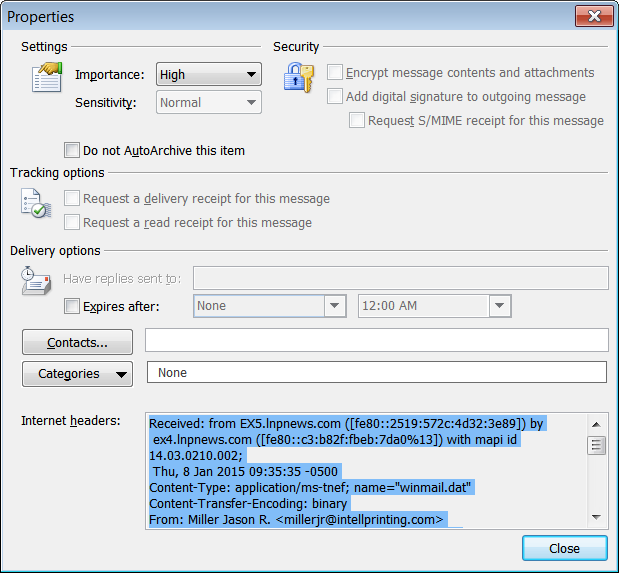Click the Contacts text input field
This screenshot has height=573, width=619.
[376, 341]
